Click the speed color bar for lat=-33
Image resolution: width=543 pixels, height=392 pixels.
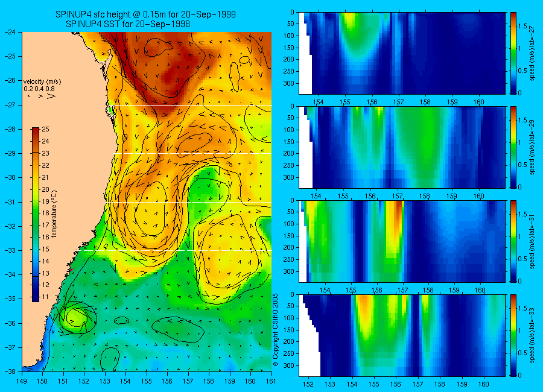pos(513,335)
